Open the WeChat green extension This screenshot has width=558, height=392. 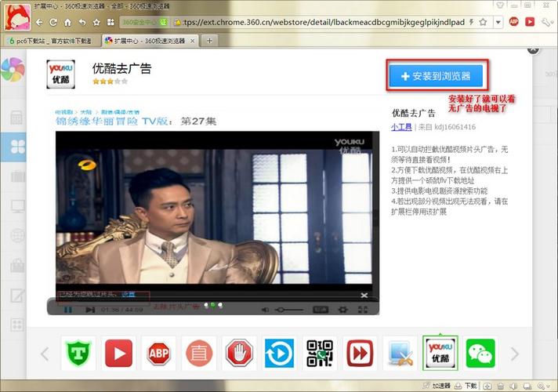(480, 353)
